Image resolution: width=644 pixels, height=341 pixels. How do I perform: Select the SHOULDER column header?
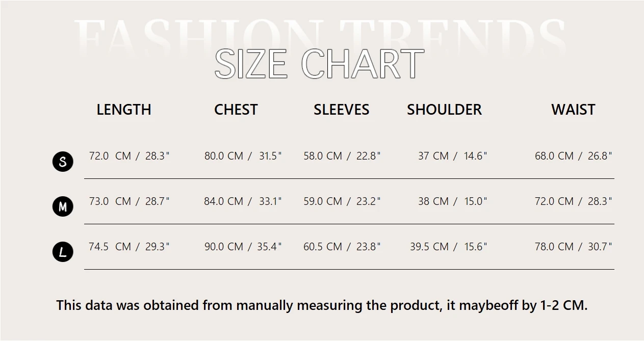(444, 110)
